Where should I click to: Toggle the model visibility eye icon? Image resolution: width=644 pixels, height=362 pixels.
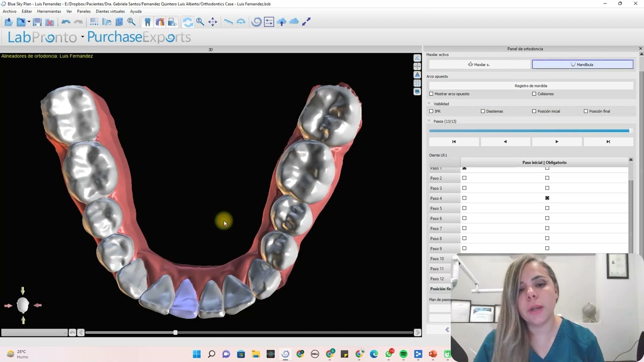coord(172,22)
